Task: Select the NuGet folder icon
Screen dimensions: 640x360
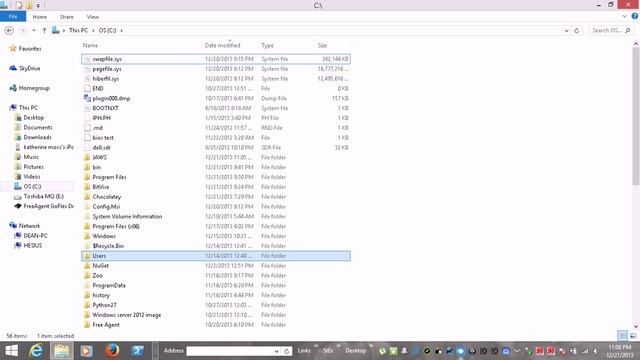Action: [87, 265]
